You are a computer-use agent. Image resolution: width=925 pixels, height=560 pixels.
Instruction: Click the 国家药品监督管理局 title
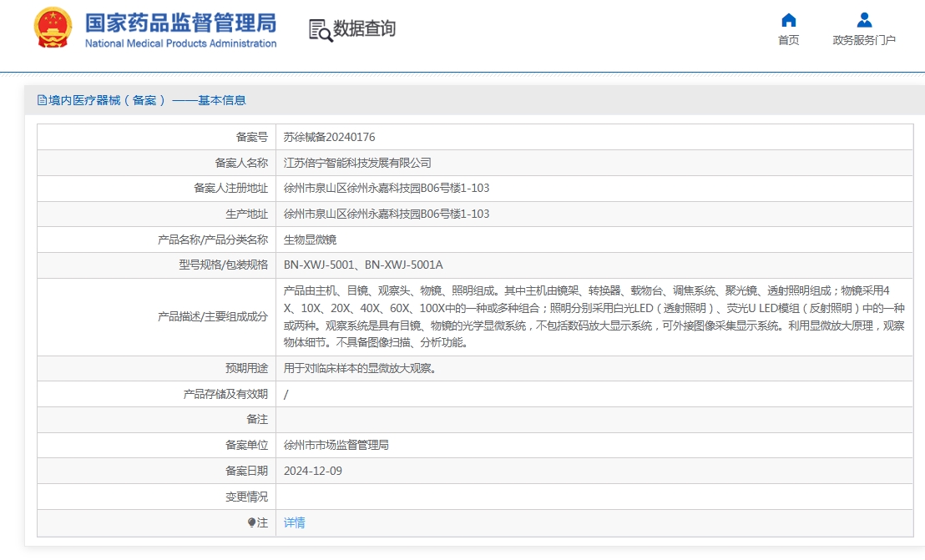(180, 23)
